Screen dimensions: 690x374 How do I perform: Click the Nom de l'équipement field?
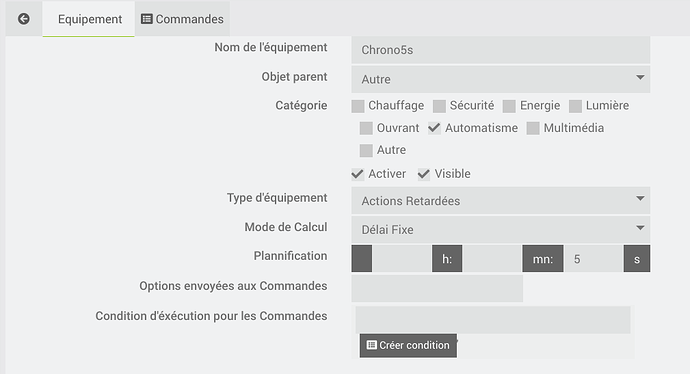pyautogui.click(x=501, y=50)
